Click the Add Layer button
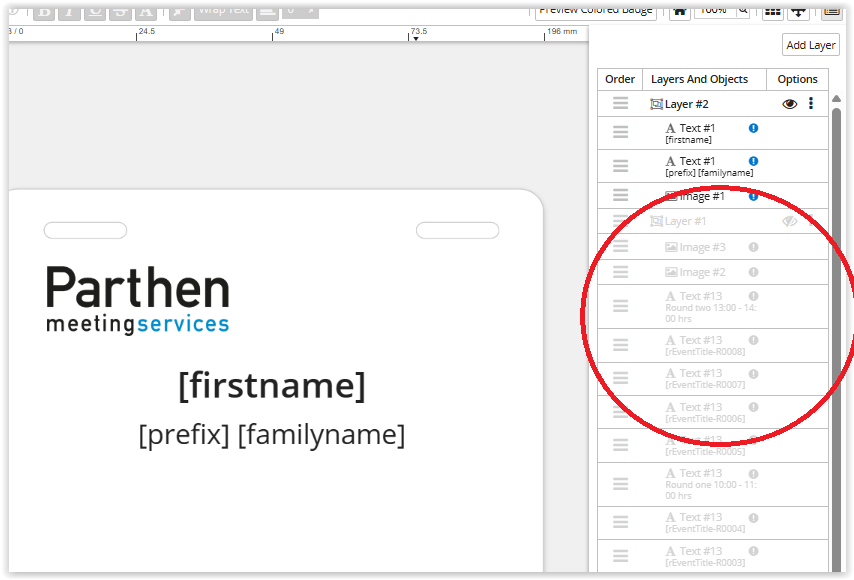 click(x=810, y=45)
